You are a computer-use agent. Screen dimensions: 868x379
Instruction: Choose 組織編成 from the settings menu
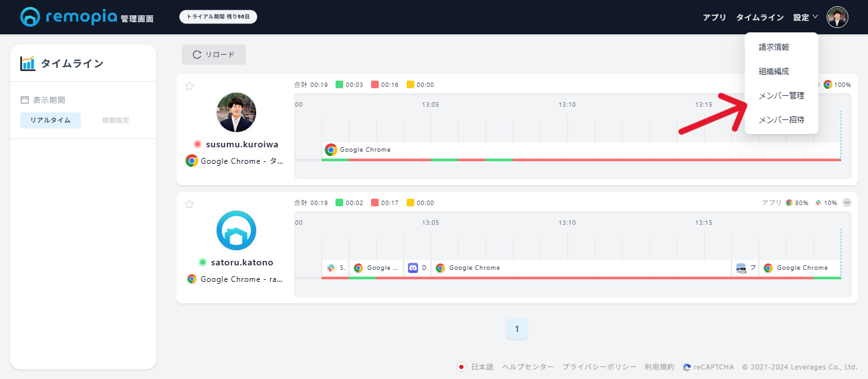tap(774, 71)
